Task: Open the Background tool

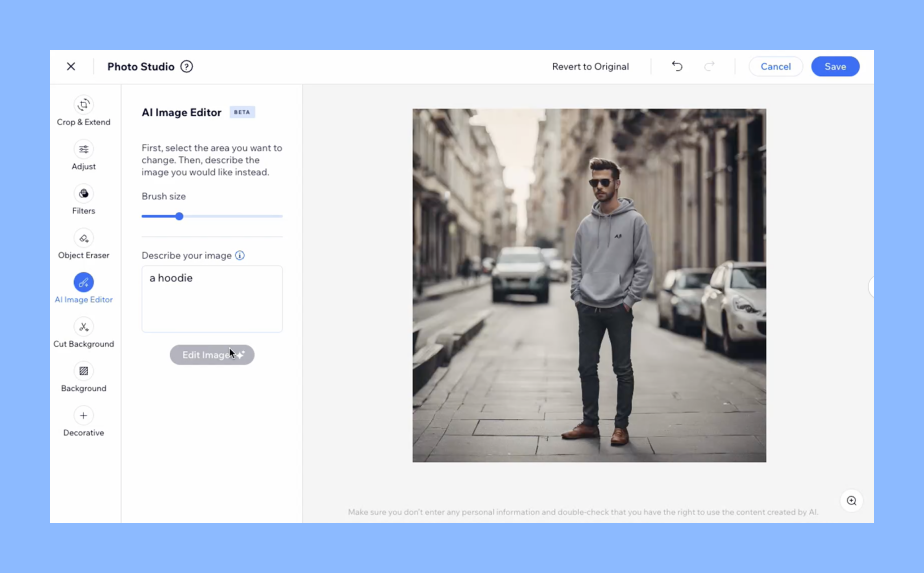Action: (84, 378)
